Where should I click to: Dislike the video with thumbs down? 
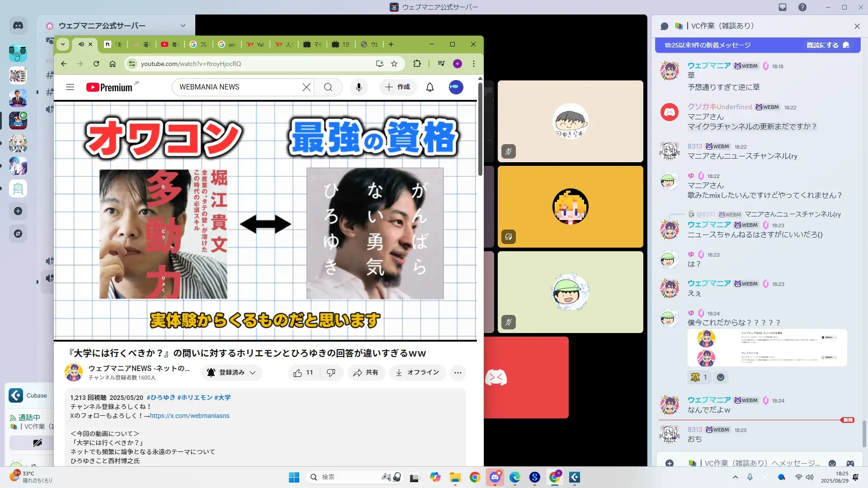331,373
